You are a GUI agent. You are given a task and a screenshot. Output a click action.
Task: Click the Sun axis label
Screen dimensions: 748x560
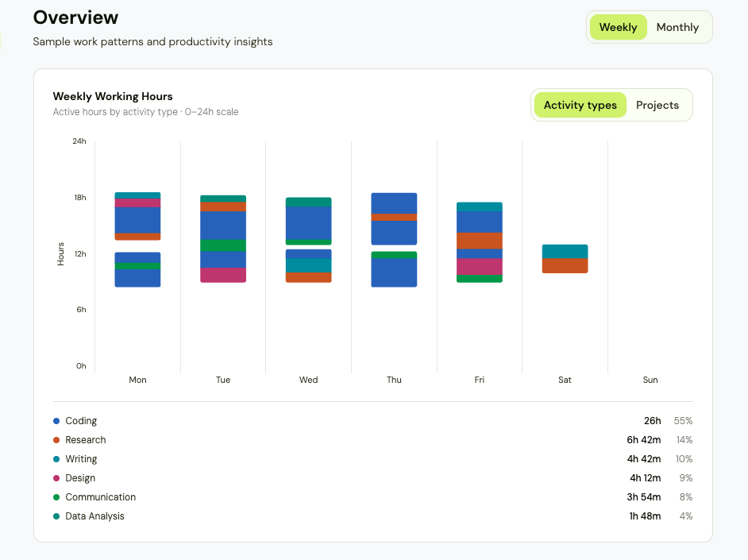pos(650,380)
